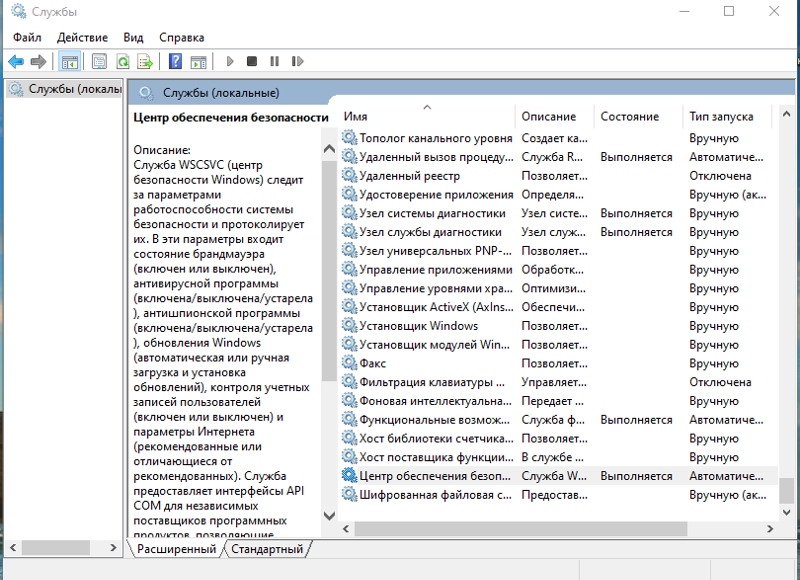This screenshot has width=800, height=580.
Task: Click gear icon of Управление приложениями
Action: click(x=349, y=269)
